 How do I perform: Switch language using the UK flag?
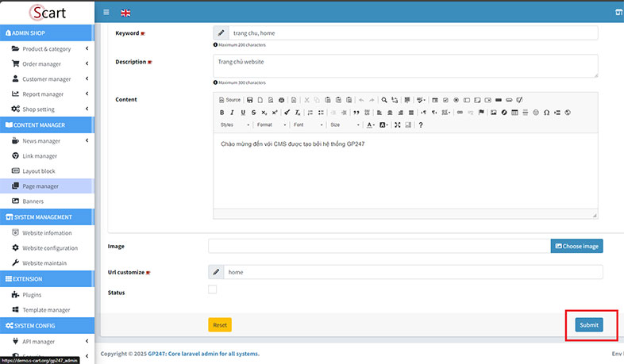coord(125,13)
